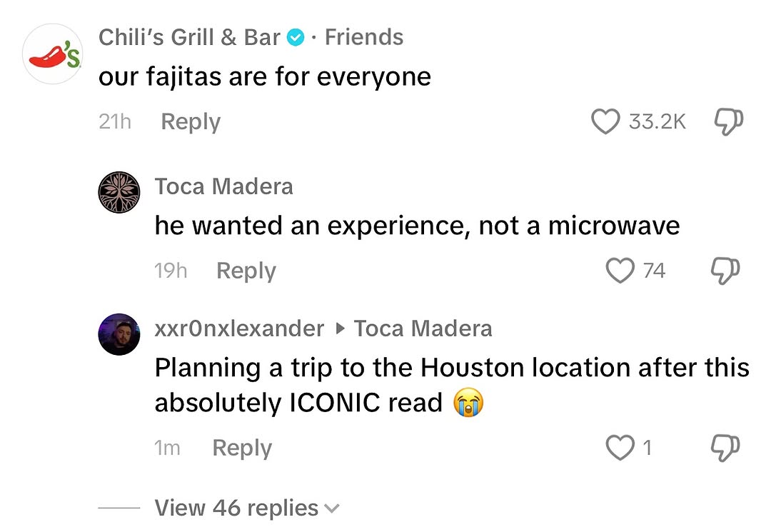This screenshot has height=532, width=771.
Task: Expand View 46 replies
Action: 236,508
